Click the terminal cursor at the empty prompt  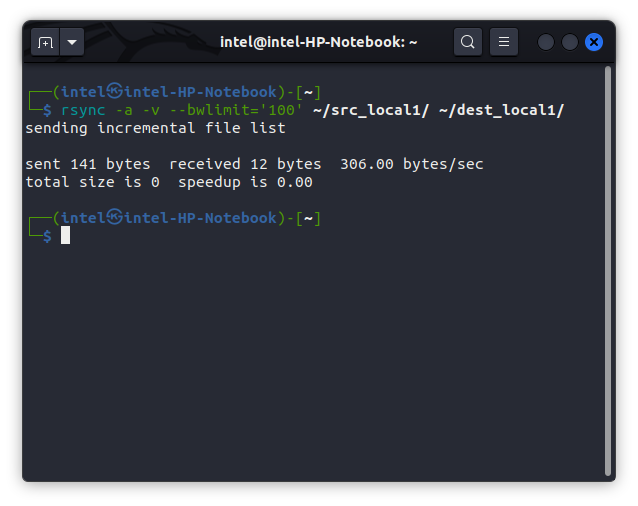(x=66, y=236)
